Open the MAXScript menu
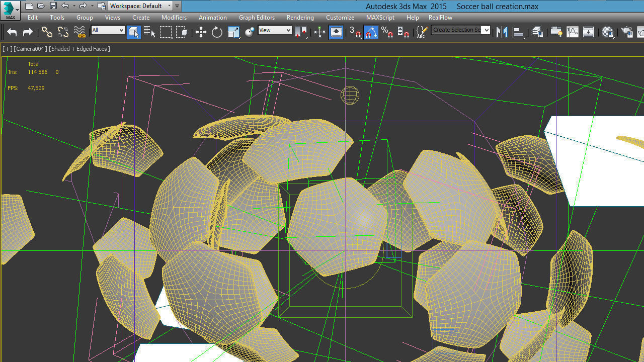 pos(380,17)
